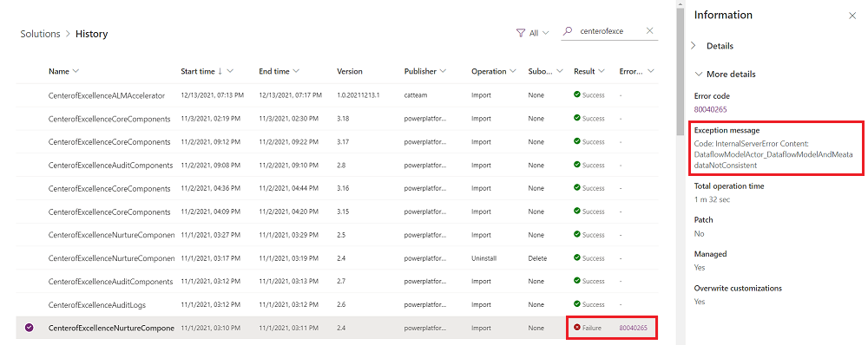
Task: Open Operation column dropdown
Action: pyautogui.click(x=513, y=71)
